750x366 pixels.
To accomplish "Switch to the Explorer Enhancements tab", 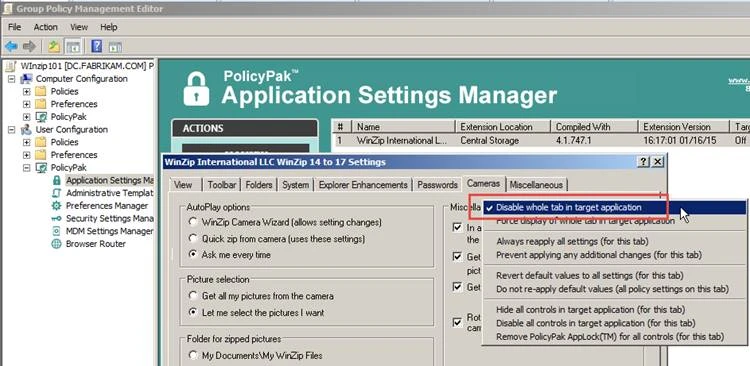I will coord(363,185).
